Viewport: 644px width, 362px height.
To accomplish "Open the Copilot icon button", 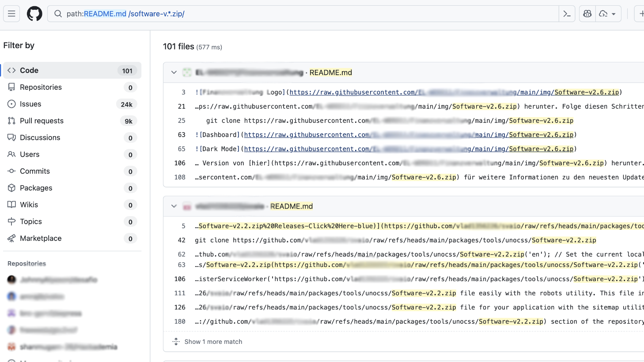I will pos(587,14).
